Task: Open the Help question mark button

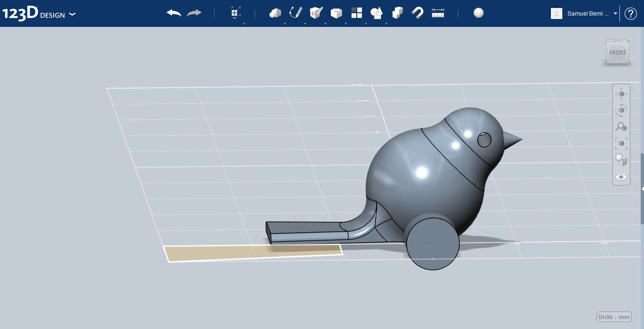Action: (631, 14)
